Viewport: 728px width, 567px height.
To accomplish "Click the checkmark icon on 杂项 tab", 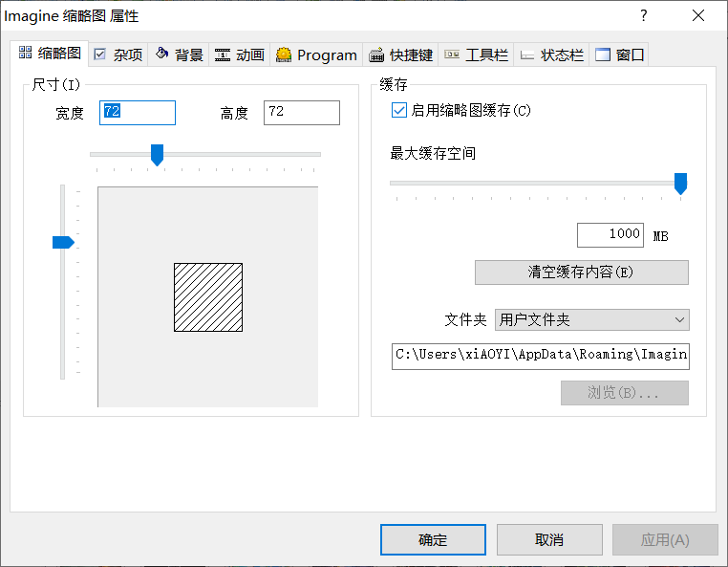I will [99, 55].
